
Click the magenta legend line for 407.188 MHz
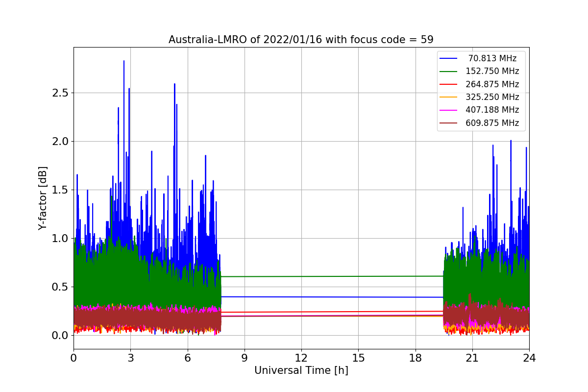449,110
